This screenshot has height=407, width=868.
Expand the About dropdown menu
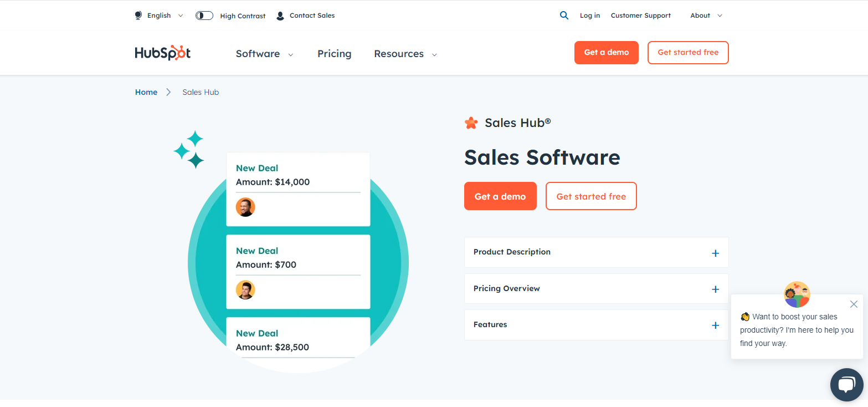click(706, 16)
